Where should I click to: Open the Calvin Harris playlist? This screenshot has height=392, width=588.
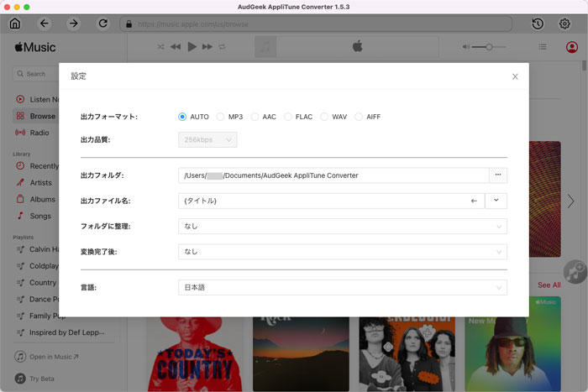point(38,249)
